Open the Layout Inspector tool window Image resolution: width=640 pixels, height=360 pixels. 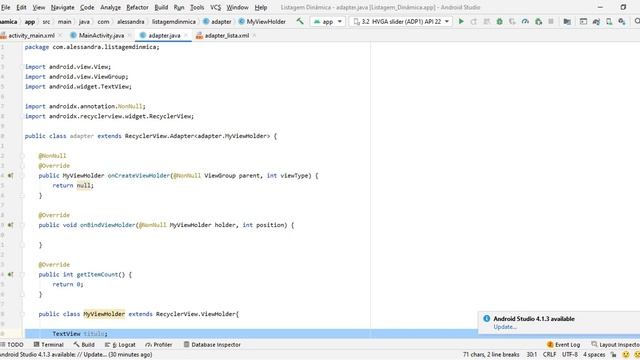coord(616,345)
